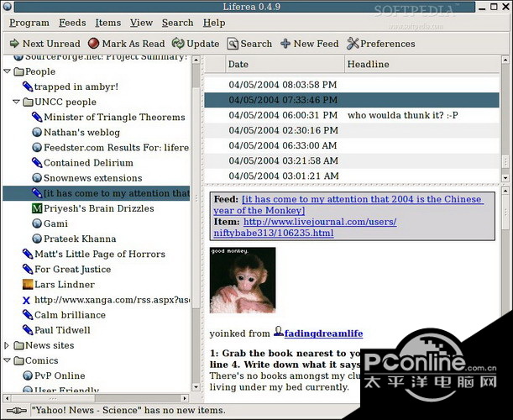The height and width of the screenshot is (420, 513).
Task: Click the Lars Lindner feed thumbnail icon
Action: [28, 284]
